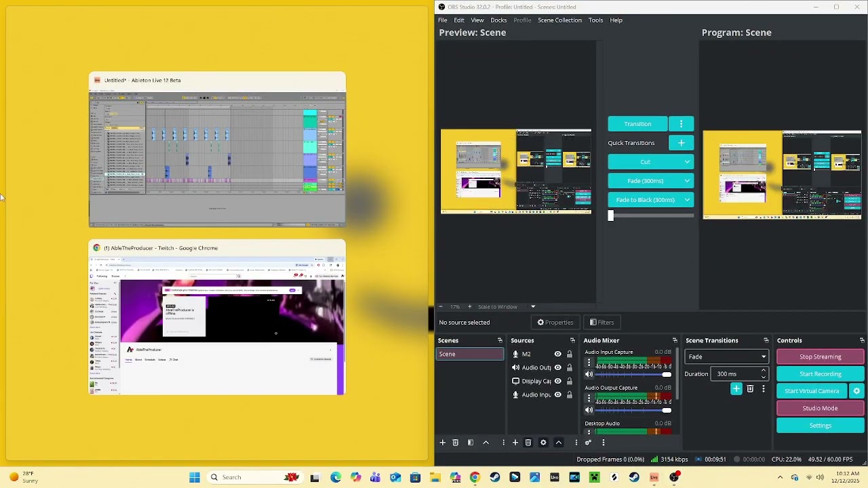The image size is (868, 488).
Task: Hide the Display Capture source
Action: [x=558, y=382]
